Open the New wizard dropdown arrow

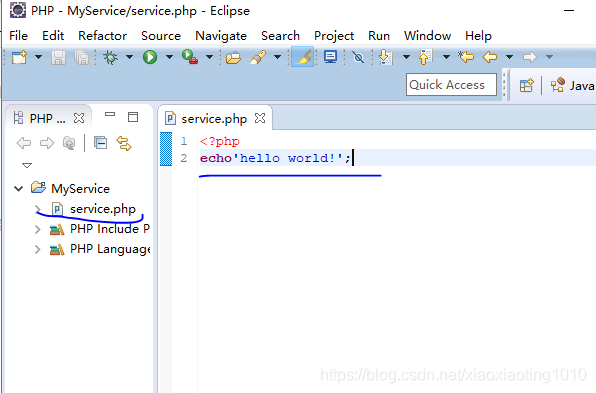[x=38, y=57]
